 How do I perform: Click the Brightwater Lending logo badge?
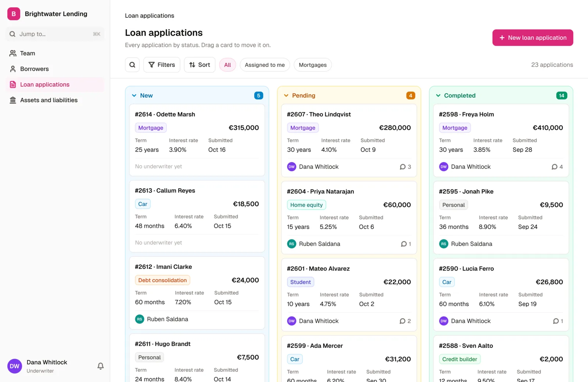coord(14,14)
